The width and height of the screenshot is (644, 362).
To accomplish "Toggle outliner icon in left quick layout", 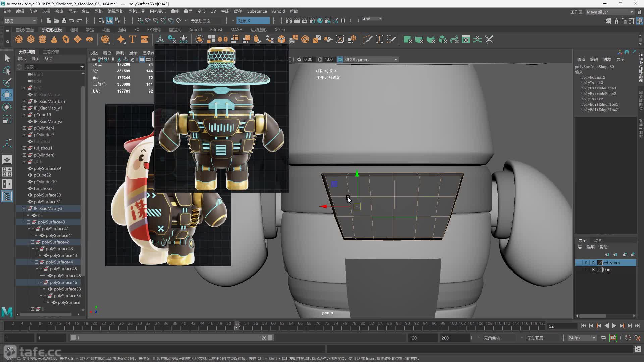I will click(x=7, y=196).
